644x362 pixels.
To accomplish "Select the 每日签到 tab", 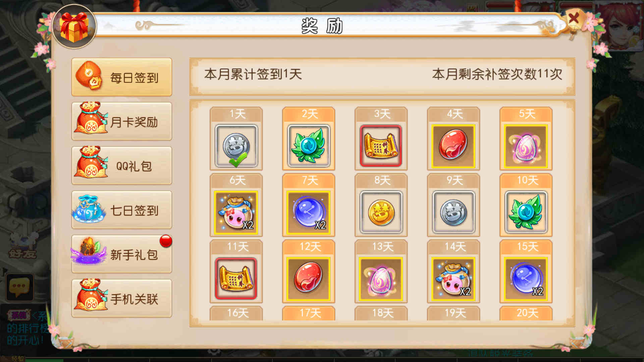I will (x=122, y=77).
